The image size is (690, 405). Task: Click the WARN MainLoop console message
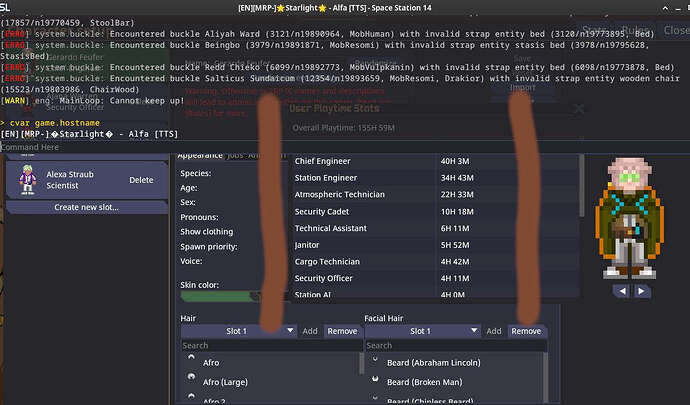pos(92,101)
